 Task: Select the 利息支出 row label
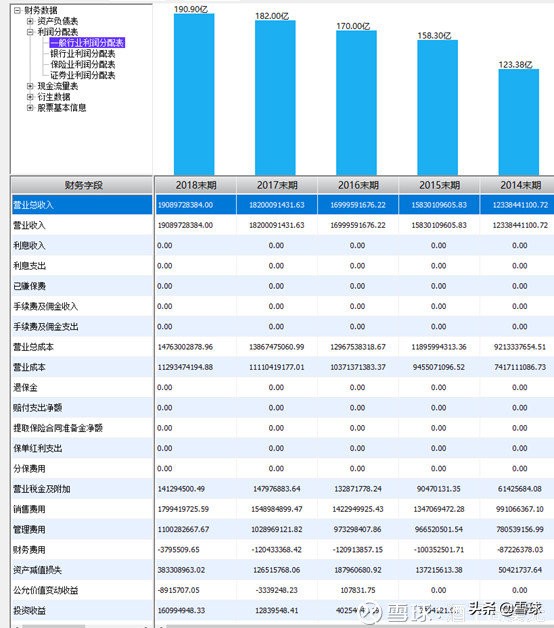pos(29,266)
